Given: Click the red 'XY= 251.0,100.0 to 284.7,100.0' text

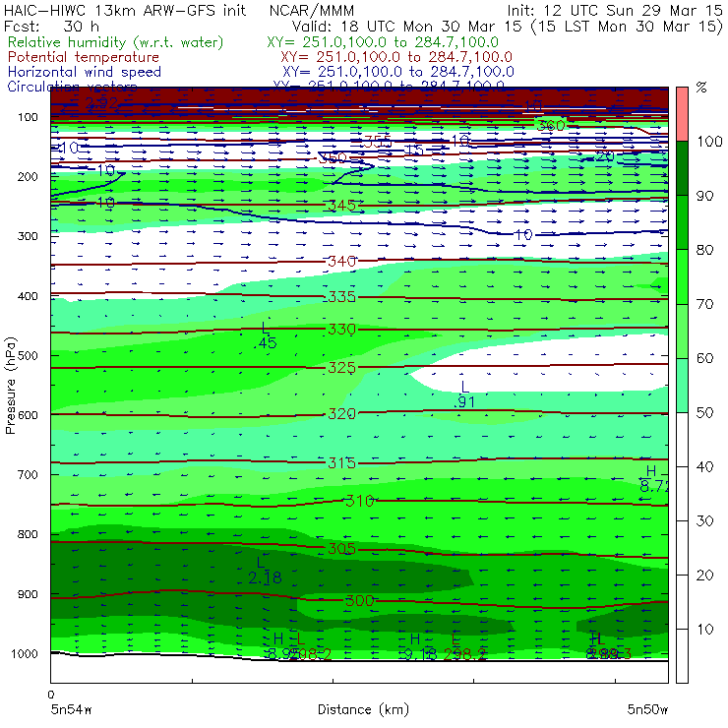Looking at the screenshot, I should tap(396, 57).
